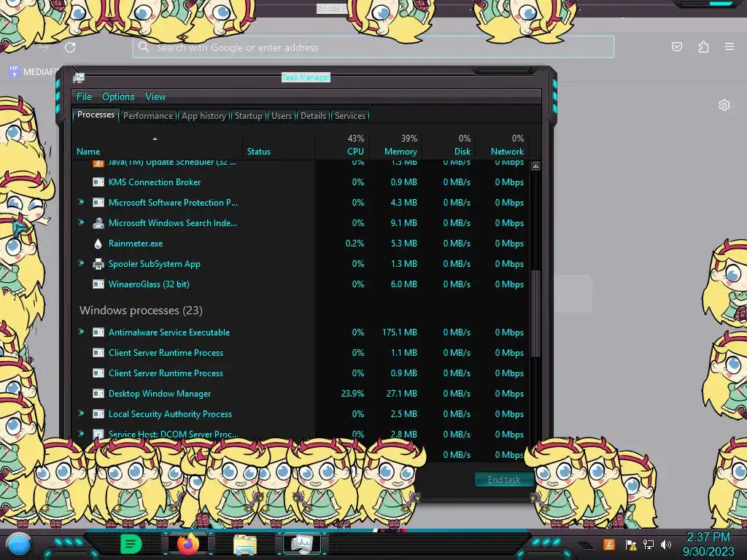Expand Local Security Authority Process row
Image resolution: width=747 pixels, height=560 pixels.
click(x=81, y=414)
